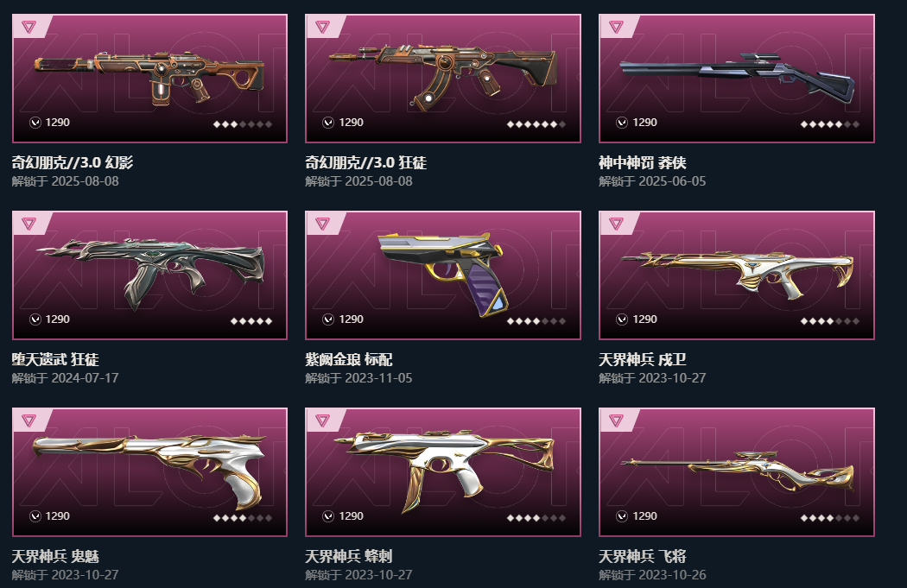The image size is (907, 588).
Task: Click triangle tier badge on 紫阙金琅 标配 card
Action: [322, 223]
